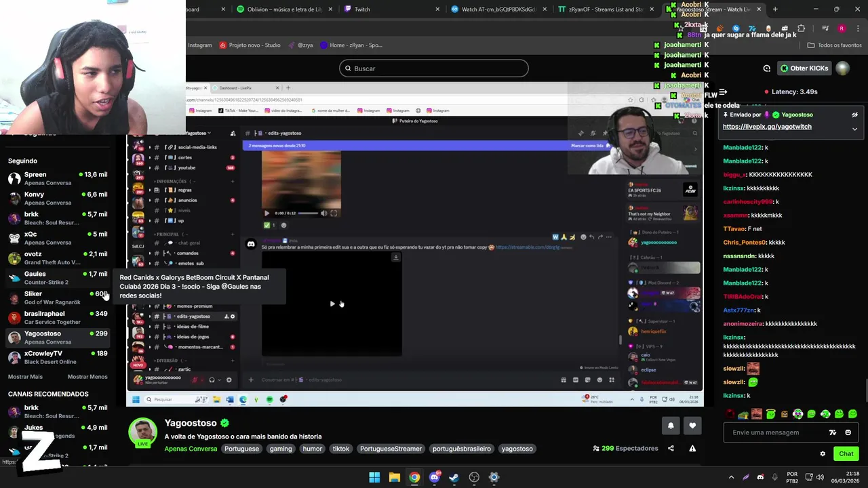Click the circular icon left of Obter KICKs
The image size is (868, 488).
point(767,68)
